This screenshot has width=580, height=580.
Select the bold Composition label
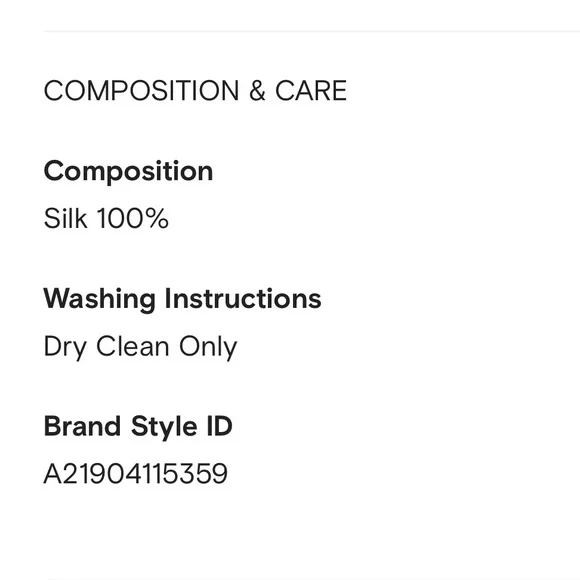(128, 172)
